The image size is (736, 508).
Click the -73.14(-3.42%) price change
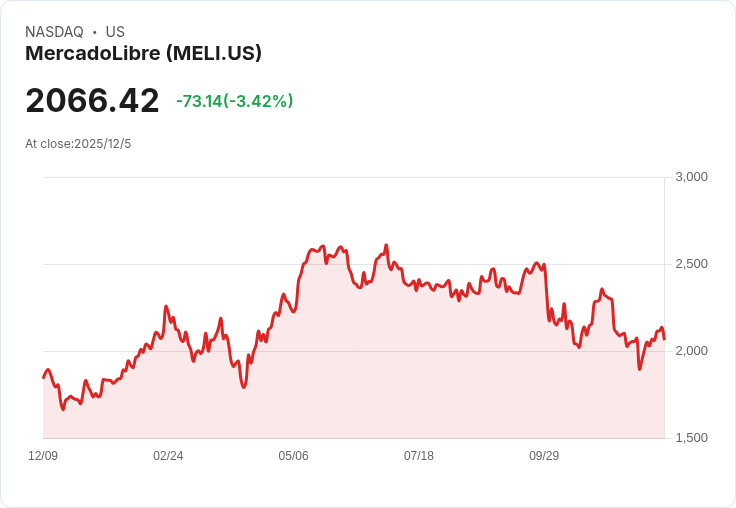(x=234, y=101)
